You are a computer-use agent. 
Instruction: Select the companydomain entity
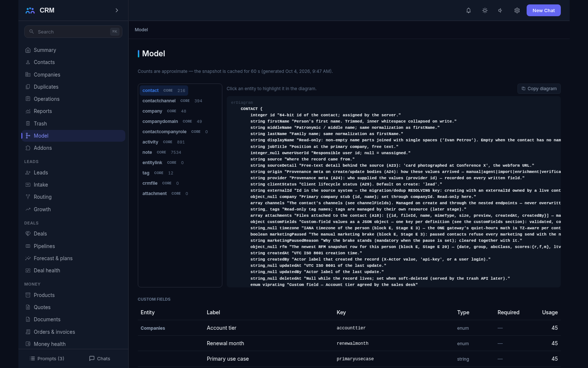[172, 121]
